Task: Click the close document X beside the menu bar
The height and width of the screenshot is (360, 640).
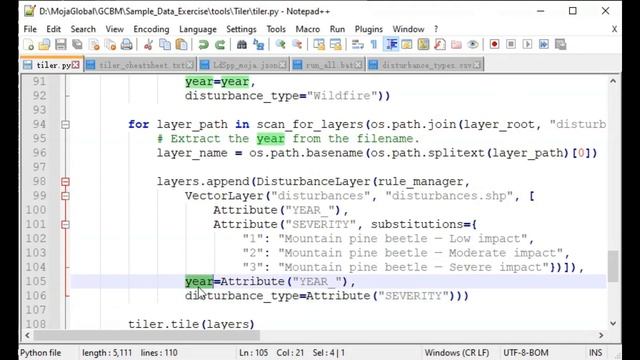Action: pos(614,29)
